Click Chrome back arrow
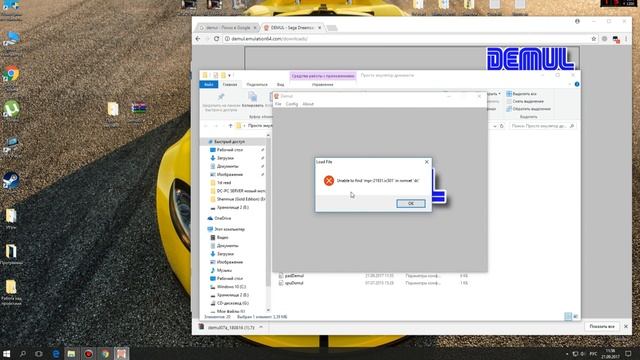640x360 pixels. coord(198,39)
